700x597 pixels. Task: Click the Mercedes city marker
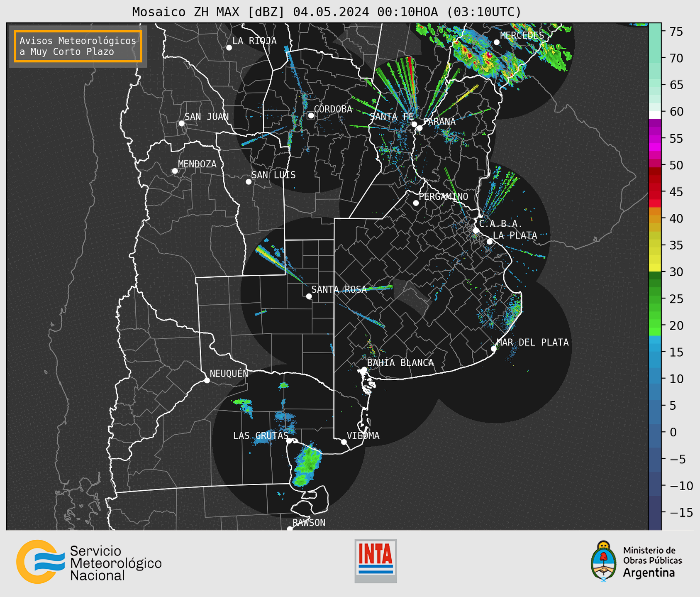click(497, 42)
